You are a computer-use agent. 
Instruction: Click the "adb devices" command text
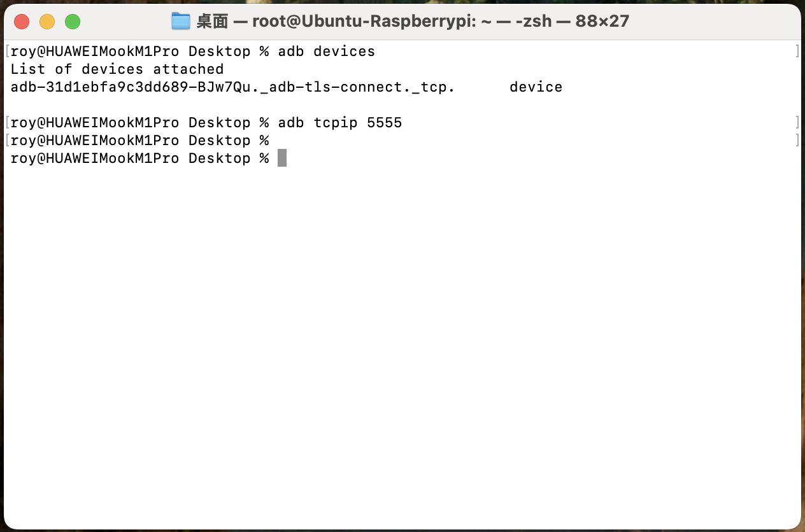(x=326, y=52)
